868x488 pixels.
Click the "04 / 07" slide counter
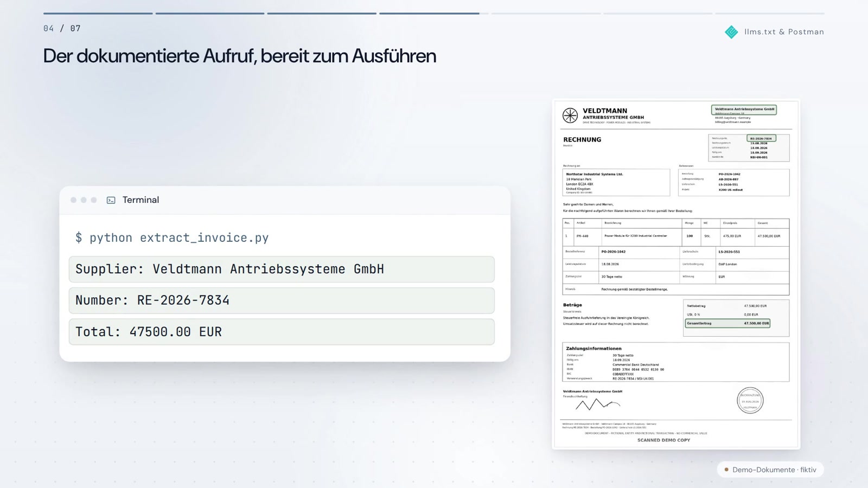click(62, 28)
